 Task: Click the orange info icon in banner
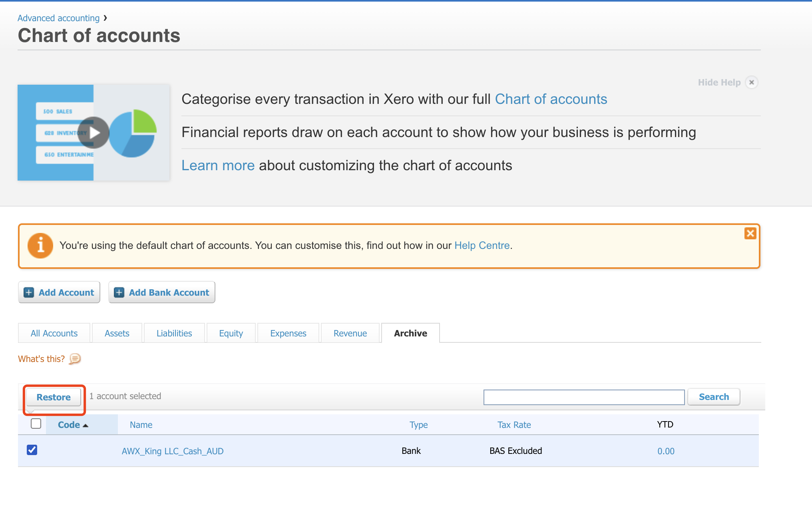click(x=40, y=245)
